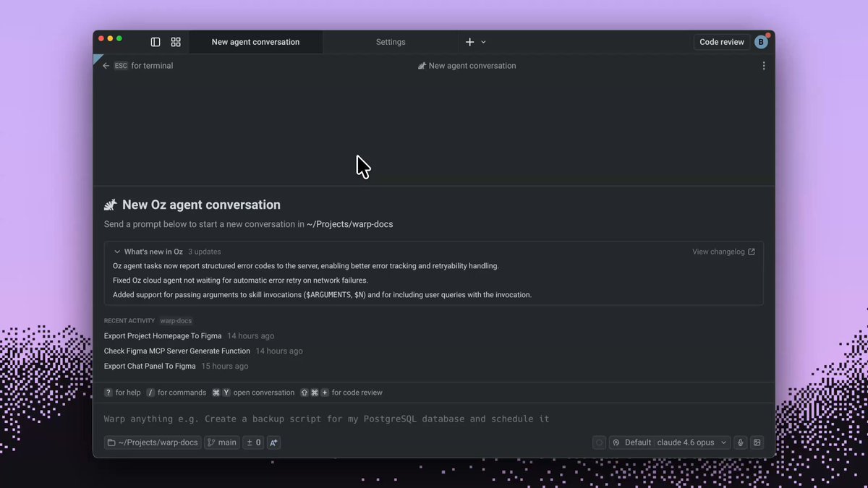This screenshot has width=868, height=488.
Task: Switch to New agent conversation tab
Action: coord(255,42)
